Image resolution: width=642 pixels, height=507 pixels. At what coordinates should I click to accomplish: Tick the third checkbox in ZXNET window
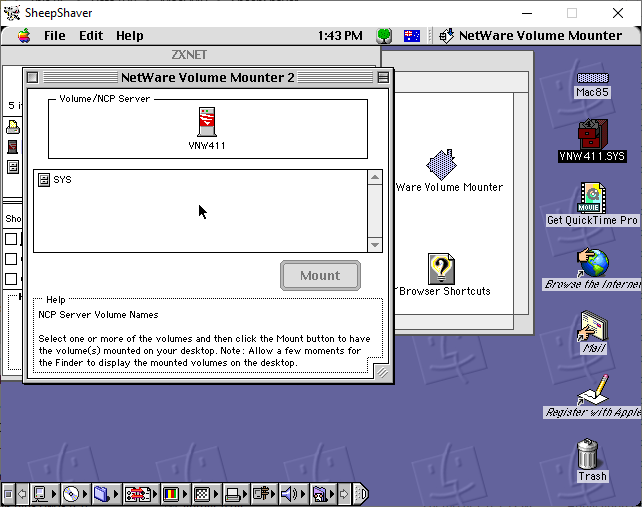[11, 279]
